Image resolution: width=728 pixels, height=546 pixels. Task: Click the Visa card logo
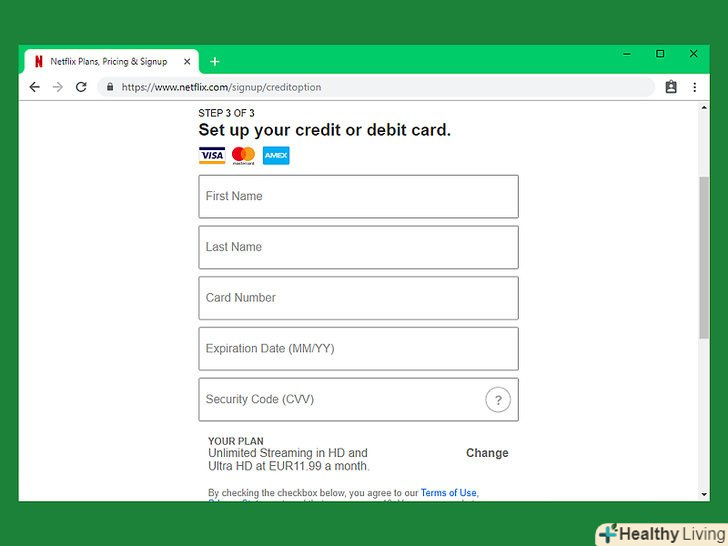point(212,156)
